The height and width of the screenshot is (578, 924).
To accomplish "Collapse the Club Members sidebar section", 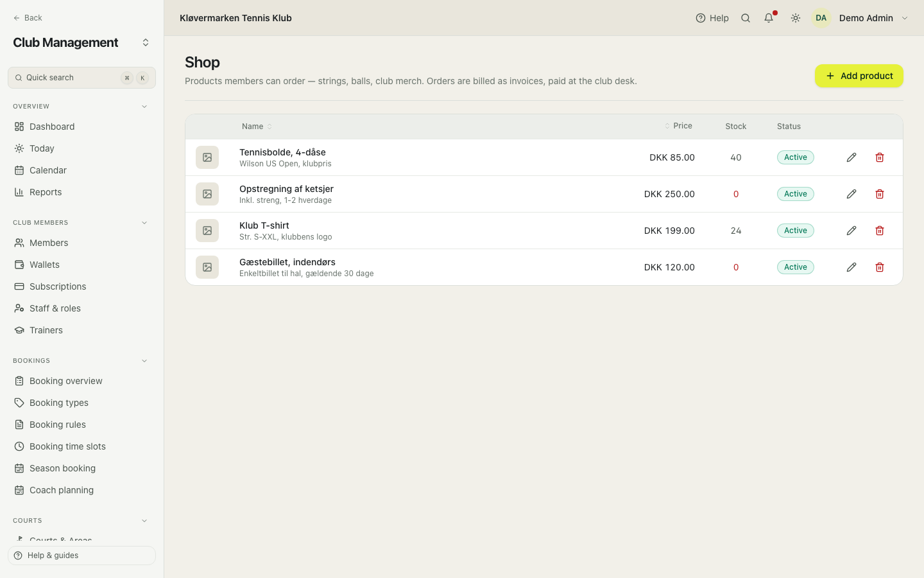I will (144, 223).
